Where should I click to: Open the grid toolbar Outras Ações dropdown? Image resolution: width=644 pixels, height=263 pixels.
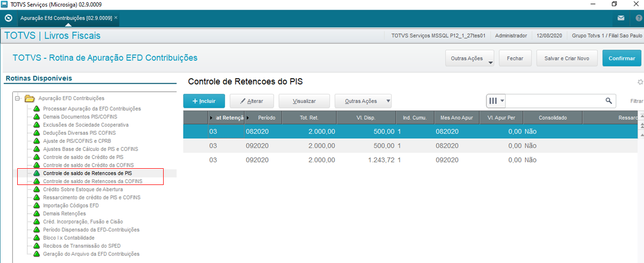[x=363, y=101]
